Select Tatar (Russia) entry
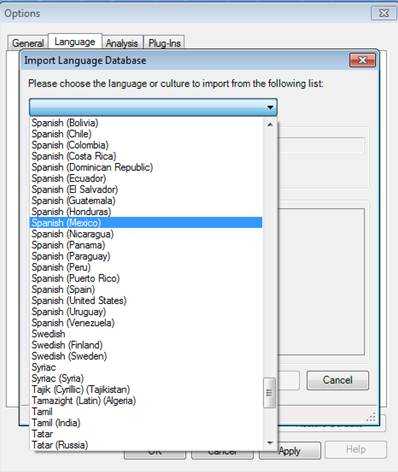Screen dimensions: 398x472 [x=146, y=445]
